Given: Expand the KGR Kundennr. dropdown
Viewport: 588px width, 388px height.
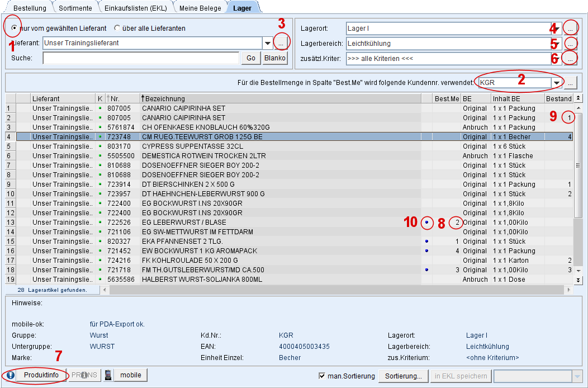Looking at the screenshot, I should pos(556,83).
